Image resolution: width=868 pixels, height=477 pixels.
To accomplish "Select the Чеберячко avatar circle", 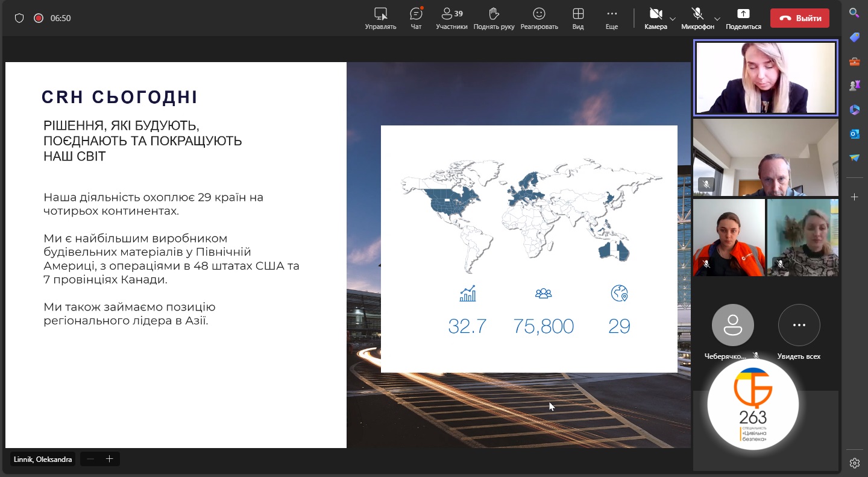I will click(x=732, y=325).
